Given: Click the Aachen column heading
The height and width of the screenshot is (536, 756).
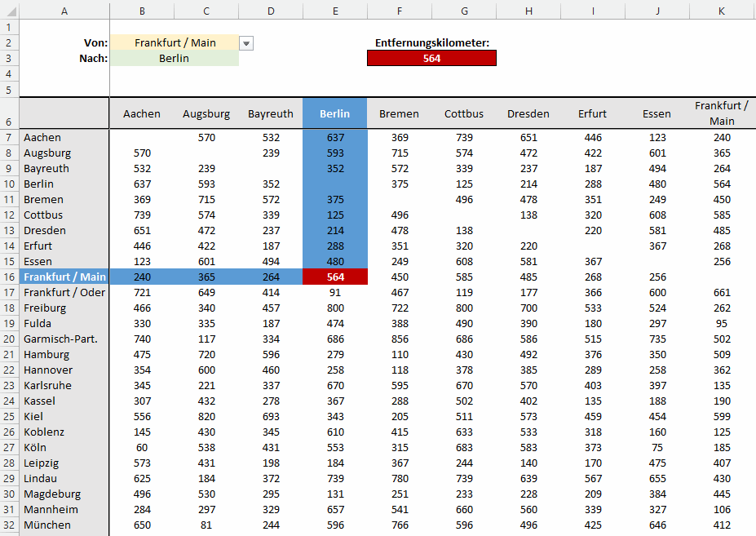Looking at the screenshot, I should click(x=142, y=114).
